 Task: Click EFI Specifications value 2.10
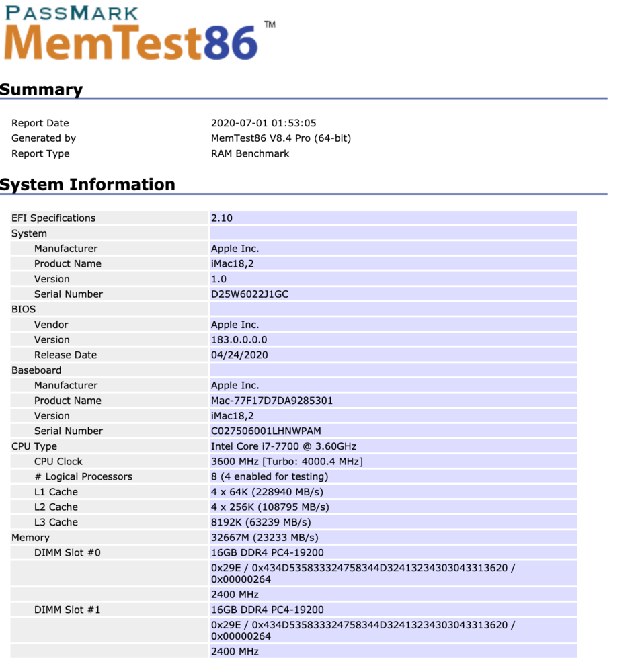coord(222,218)
